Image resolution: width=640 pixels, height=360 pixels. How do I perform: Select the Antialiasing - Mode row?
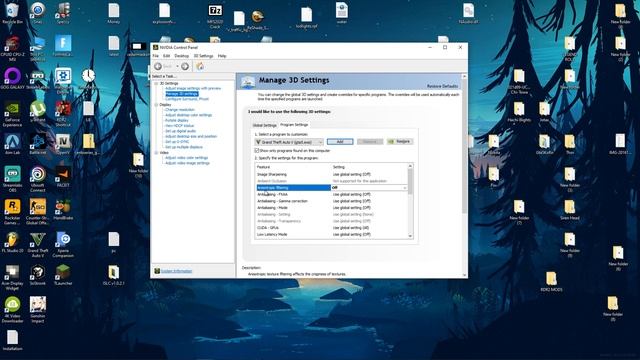tap(331, 208)
